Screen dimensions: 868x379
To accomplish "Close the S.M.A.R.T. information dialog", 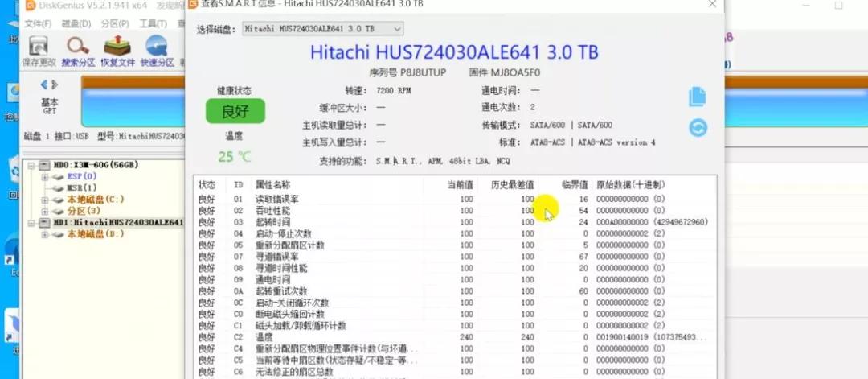I will pyautogui.click(x=712, y=5).
